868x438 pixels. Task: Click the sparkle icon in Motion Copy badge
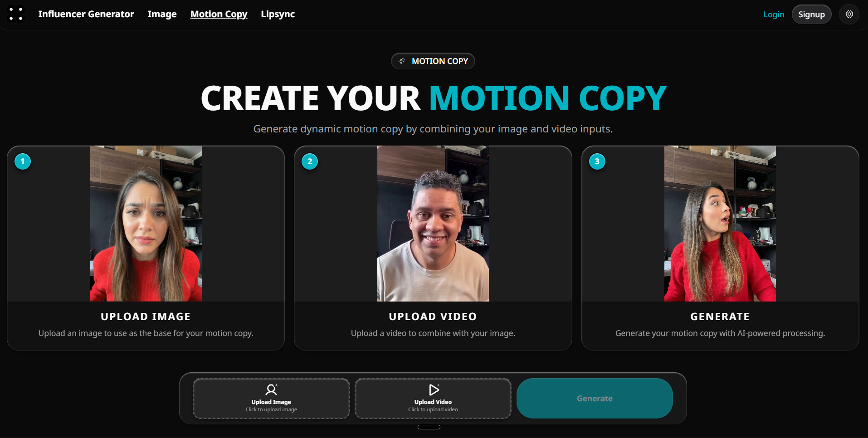click(401, 61)
